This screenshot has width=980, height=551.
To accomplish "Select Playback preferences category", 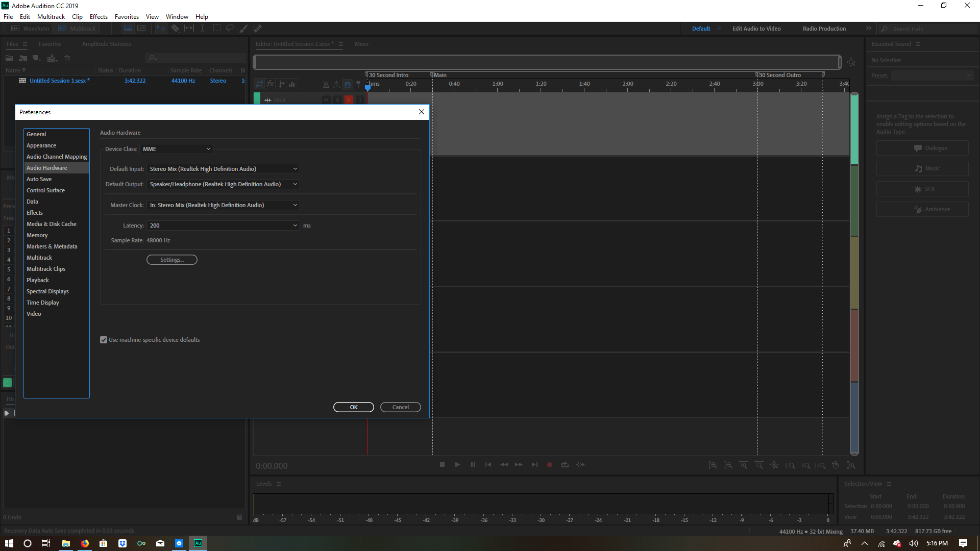I will pyautogui.click(x=57, y=280).
